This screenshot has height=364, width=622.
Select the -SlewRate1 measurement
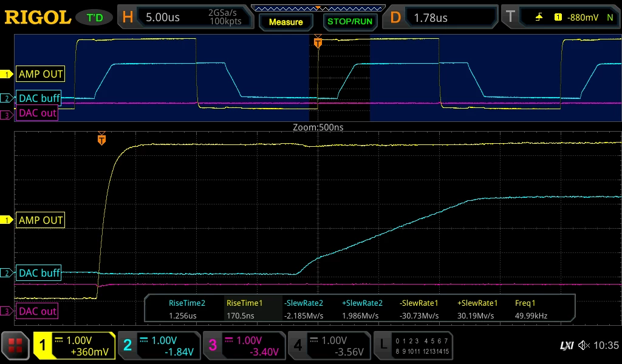coord(419,309)
